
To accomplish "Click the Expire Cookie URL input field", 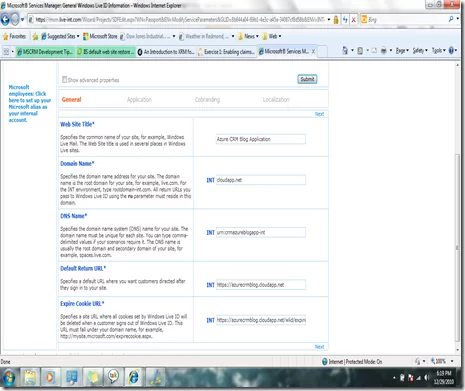I will pyautogui.click(x=260, y=320).
